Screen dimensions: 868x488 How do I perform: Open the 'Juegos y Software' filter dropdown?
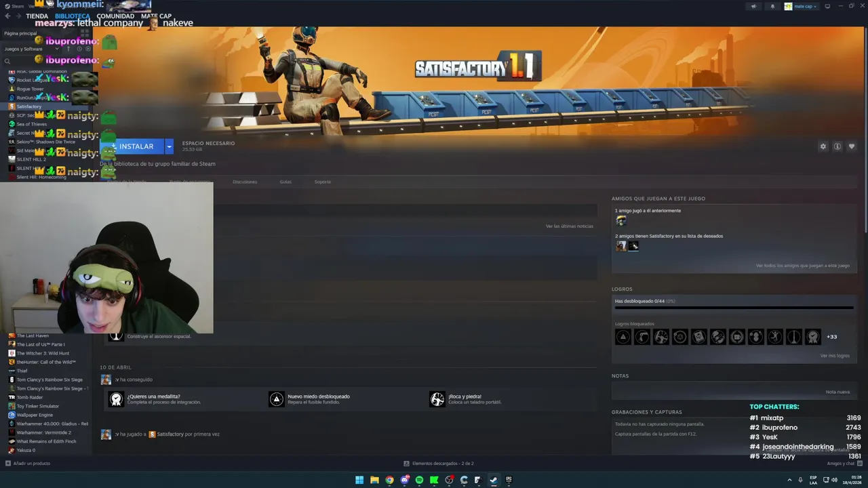tap(31, 49)
